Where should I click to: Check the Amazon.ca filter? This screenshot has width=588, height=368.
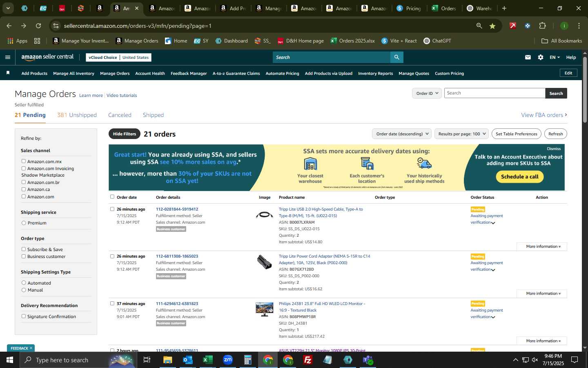point(24,189)
